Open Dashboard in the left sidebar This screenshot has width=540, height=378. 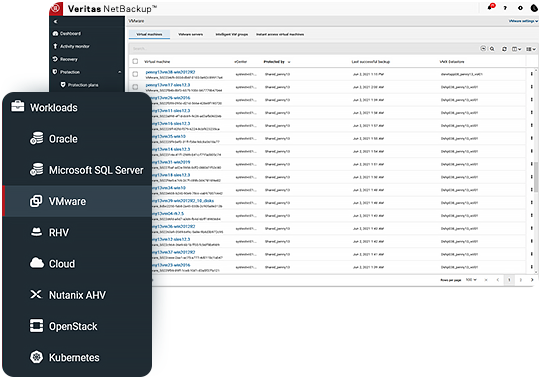pos(67,33)
